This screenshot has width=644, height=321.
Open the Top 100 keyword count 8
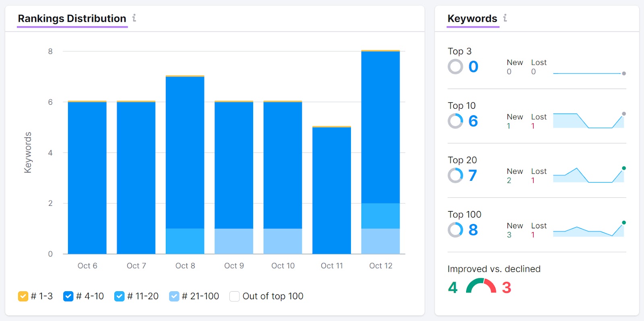tap(473, 230)
